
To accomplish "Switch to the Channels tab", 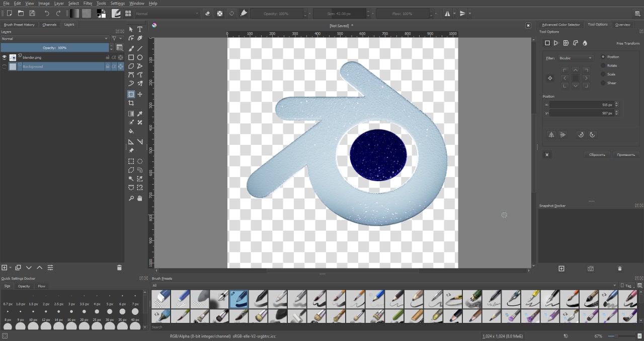I will pos(49,24).
